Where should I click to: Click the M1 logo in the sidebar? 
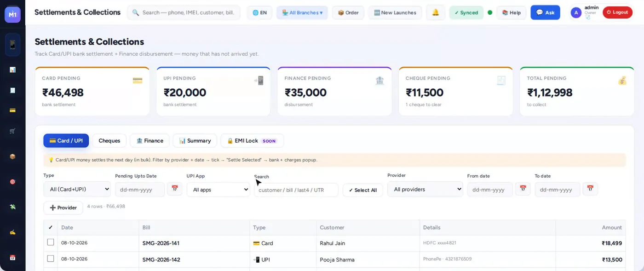tap(12, 14)
